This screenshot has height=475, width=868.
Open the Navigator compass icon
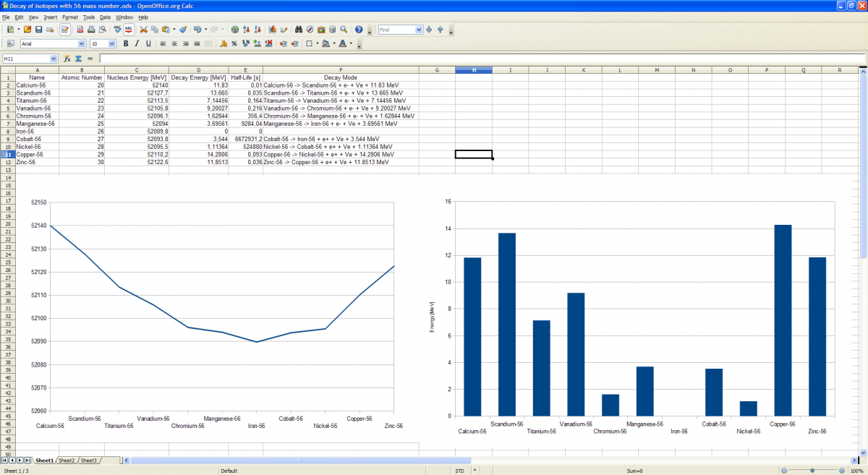[310, 30]
